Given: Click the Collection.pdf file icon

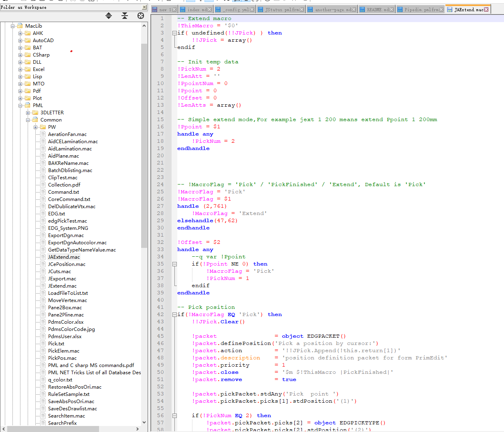Looking at the screenshot, I should click(x=43, y=185).
